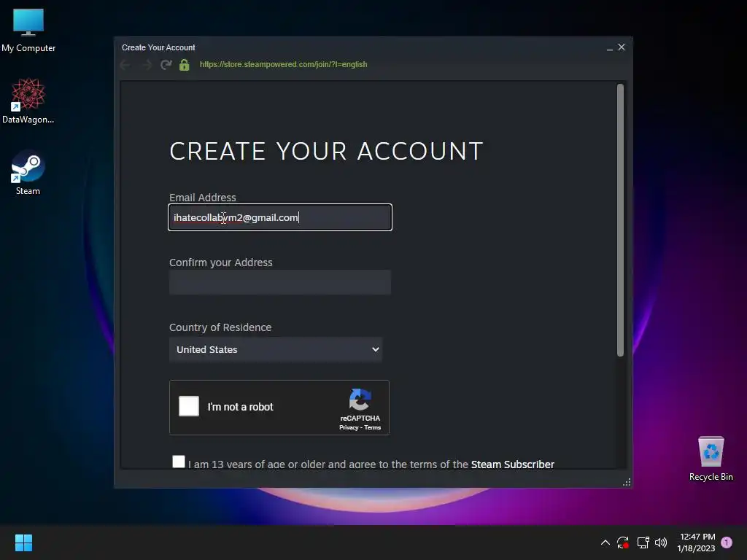Open reCAPTCHA Terms link
747x560 pixels.
pyautogui.click(x=373, y=427)
